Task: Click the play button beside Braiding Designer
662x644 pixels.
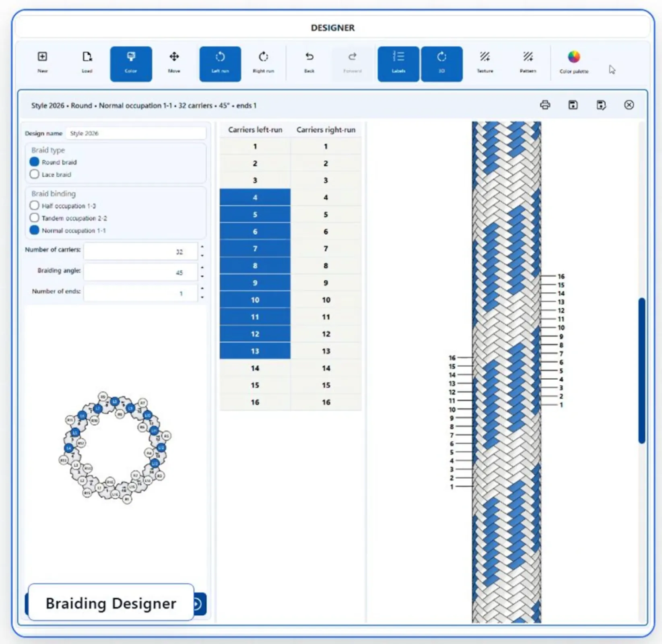Action: [198, 604]
